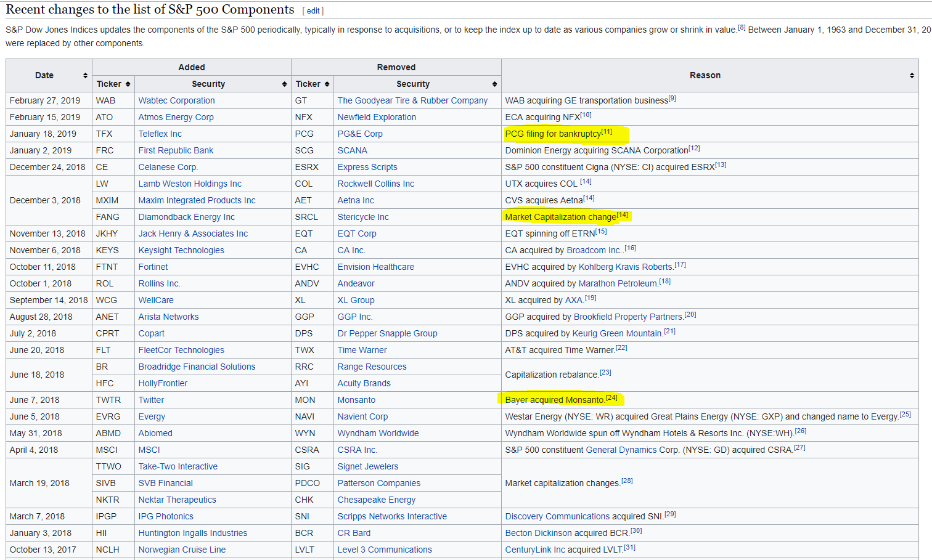Open the Norwegian Cruise Line link
The width and height of the screenshot is (932, 560).
182,550
